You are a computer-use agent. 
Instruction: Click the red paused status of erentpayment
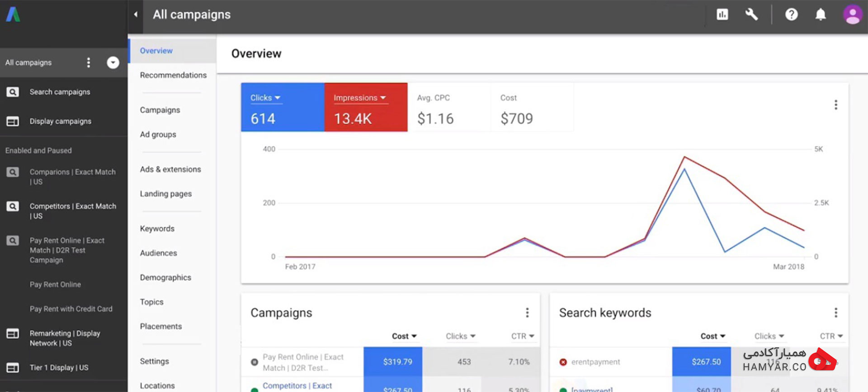pos(563,362)
